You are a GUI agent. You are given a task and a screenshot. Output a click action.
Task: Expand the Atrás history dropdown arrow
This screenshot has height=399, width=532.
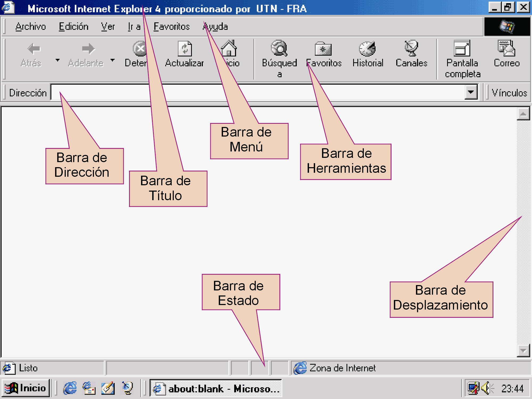point(57,60)
